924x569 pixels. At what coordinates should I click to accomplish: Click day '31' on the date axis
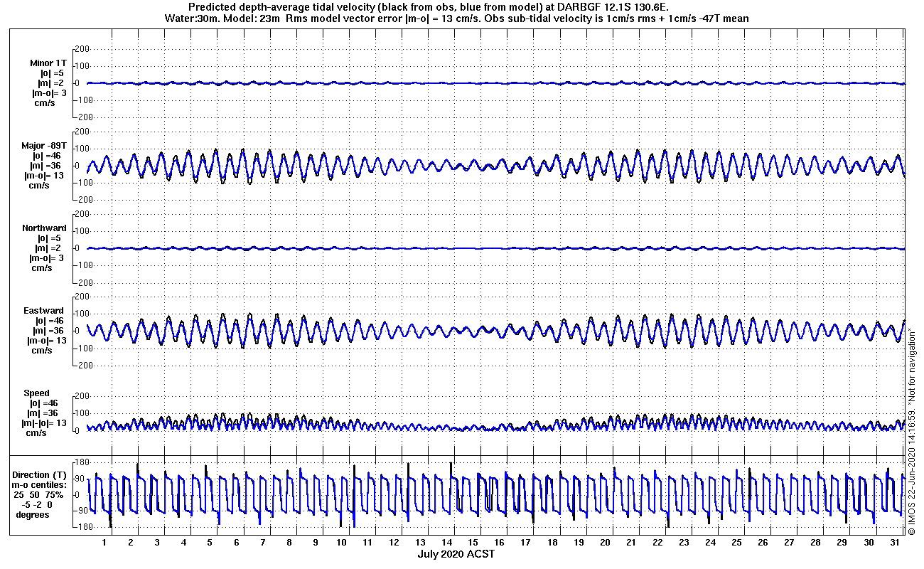point(893,543)
